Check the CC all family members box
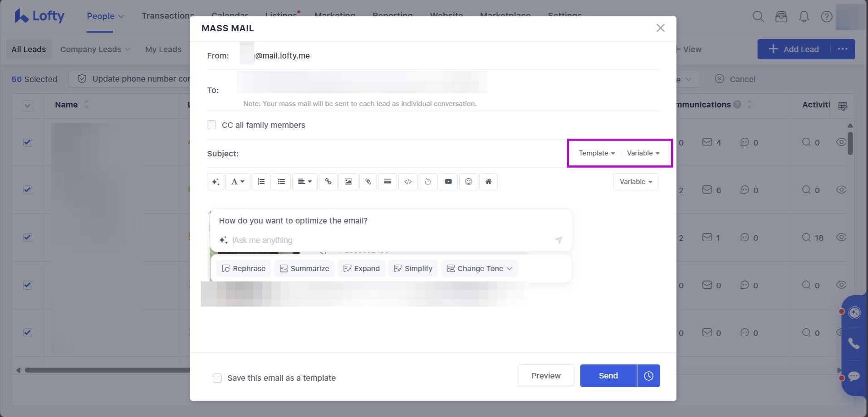Image resolution: width=868 pixels, height=417 pixels. (211, 125)
